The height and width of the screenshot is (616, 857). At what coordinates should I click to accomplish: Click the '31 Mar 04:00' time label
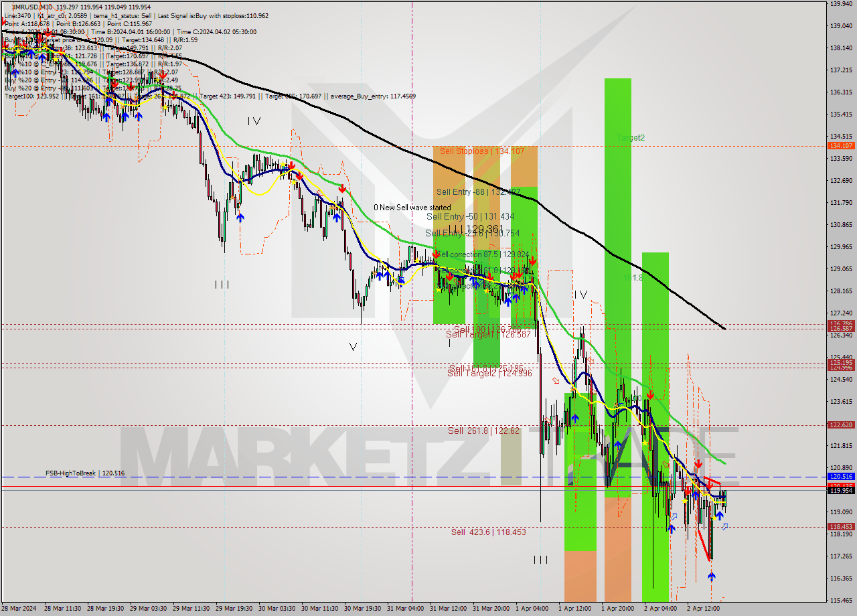click(405, 609)
